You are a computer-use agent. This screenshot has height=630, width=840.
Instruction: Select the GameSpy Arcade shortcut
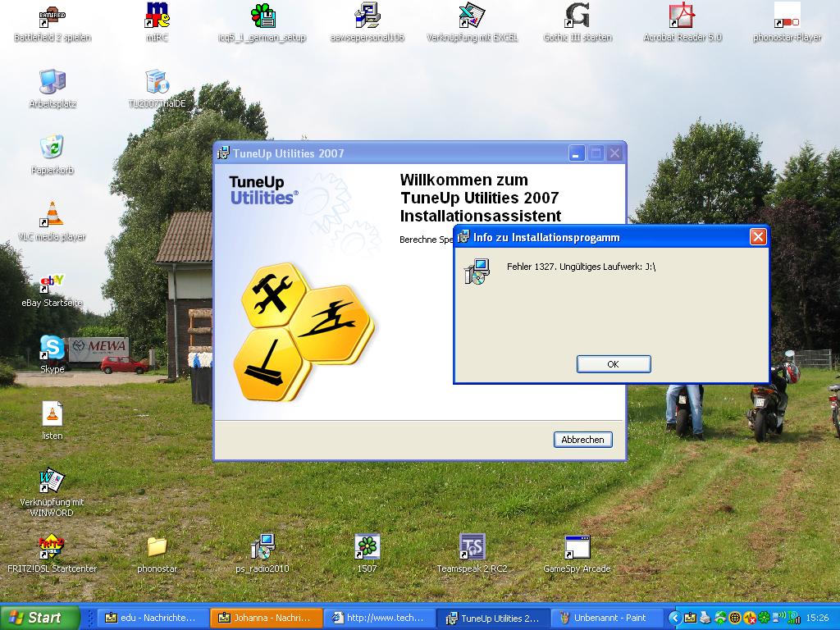coord(577,554)
